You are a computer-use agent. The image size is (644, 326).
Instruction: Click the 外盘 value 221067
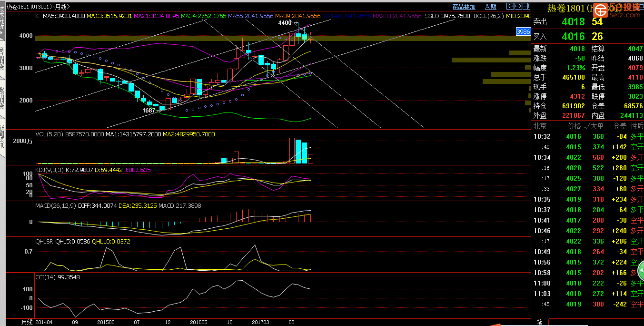574,115
